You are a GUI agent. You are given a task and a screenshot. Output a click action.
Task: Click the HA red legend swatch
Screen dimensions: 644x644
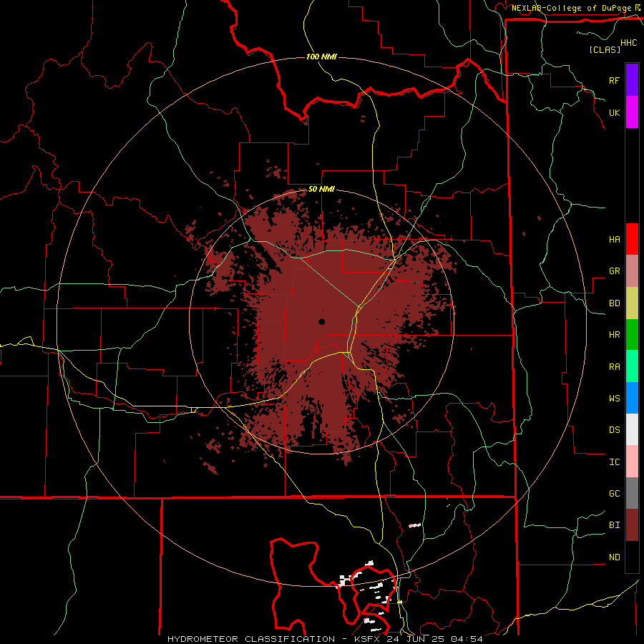(632, 239)
